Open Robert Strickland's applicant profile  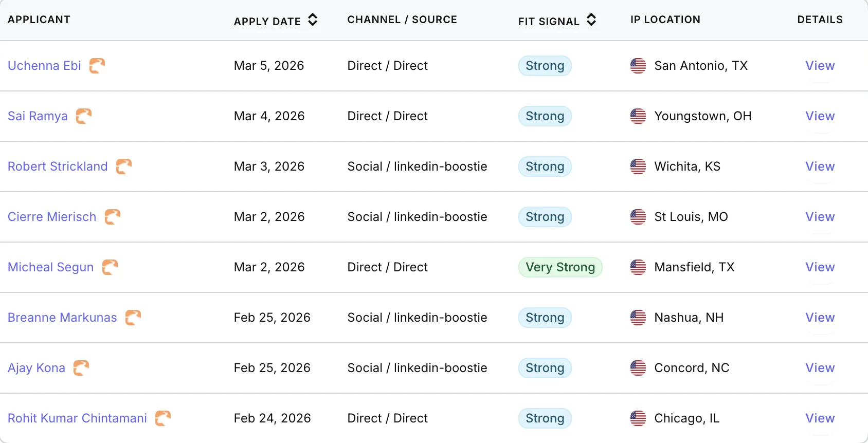(x=58, y=167)
